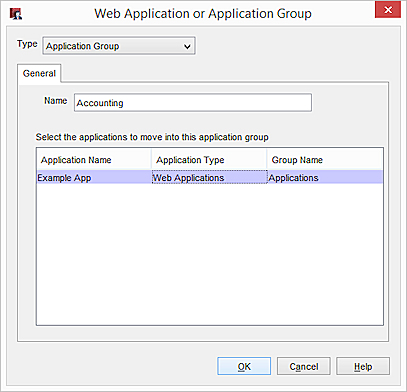The width and height of the screenshot is (407, 392).
Task: Click the Name field containing Accounting
Action: pyautogui.click(x=193, y=103)
